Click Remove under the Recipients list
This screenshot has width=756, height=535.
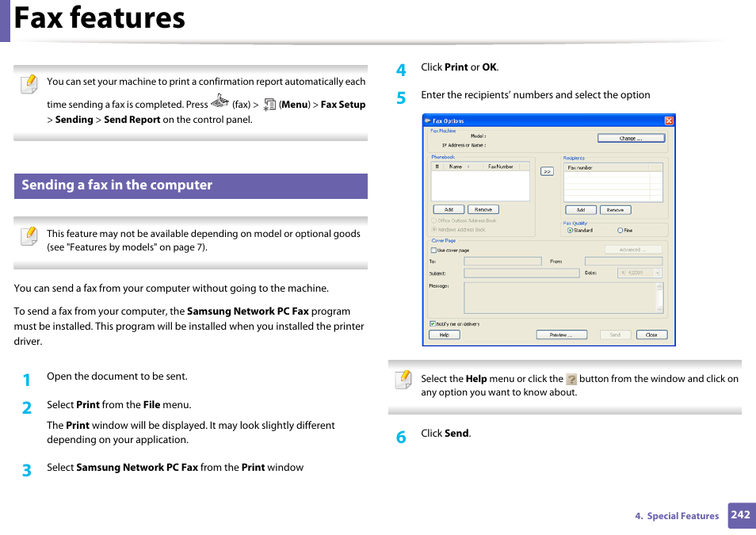[615, 210]
